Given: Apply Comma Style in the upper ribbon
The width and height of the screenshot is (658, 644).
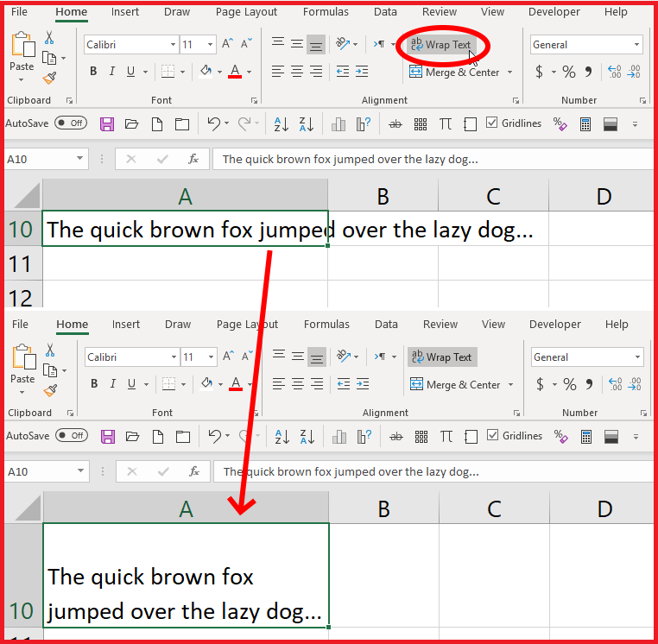Looking at the screenshot, I should tap(588, 72).
